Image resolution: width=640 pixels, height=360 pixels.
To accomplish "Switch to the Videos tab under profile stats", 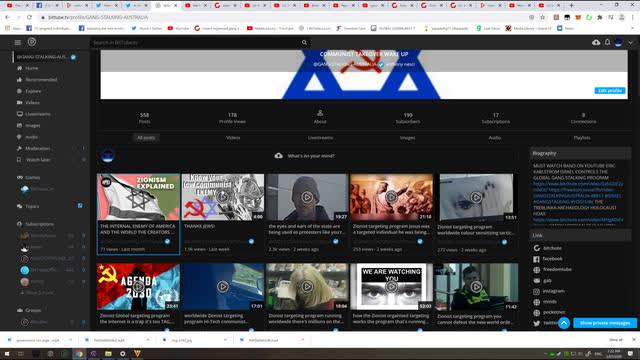I will [233, 138].
